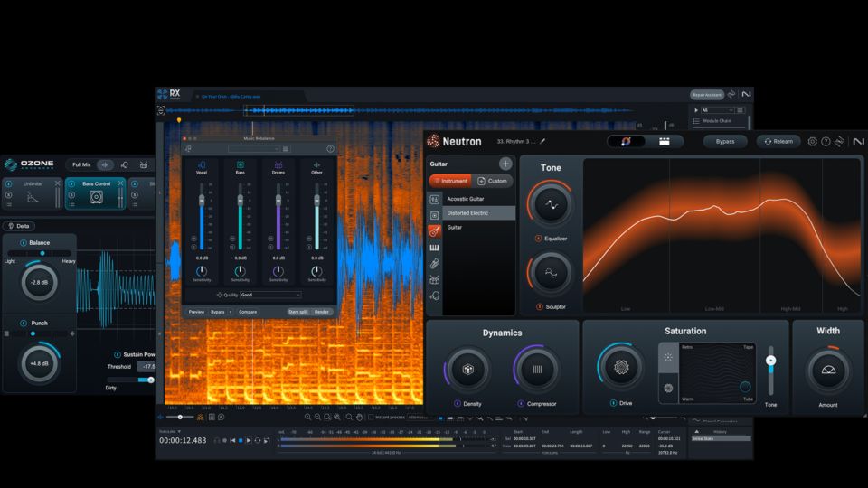Click the Vocal gain fader handle in Music Rebalance
Viewport: 868px width, 488px height.
coord(202,200)
